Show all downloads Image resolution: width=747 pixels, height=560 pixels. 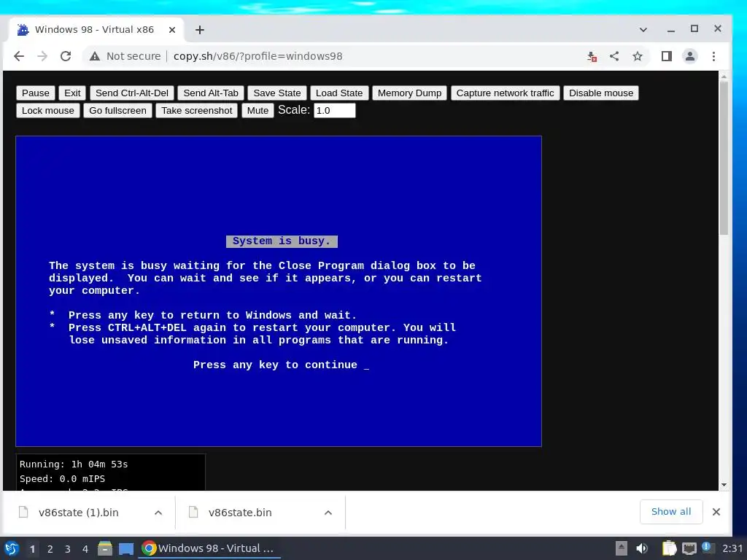point(671,511)
